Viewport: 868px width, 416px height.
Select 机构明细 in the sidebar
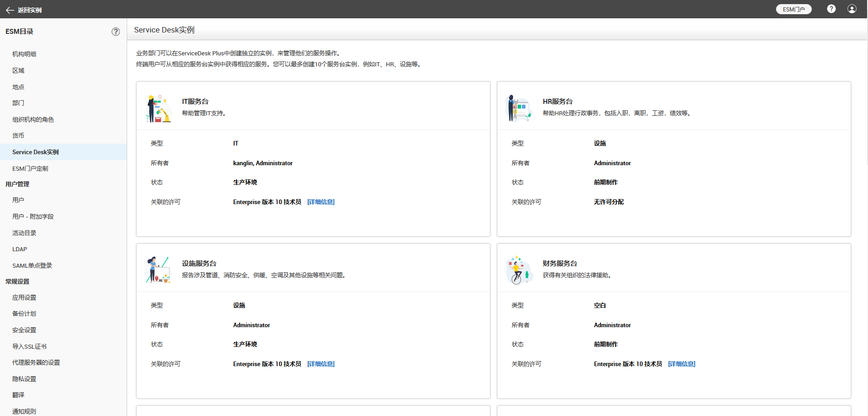click(24, 54)
